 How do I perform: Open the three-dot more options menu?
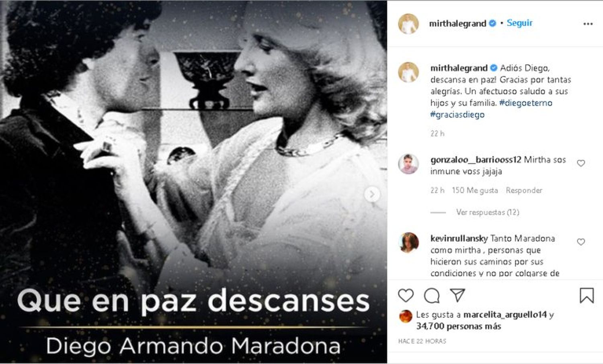588,24
